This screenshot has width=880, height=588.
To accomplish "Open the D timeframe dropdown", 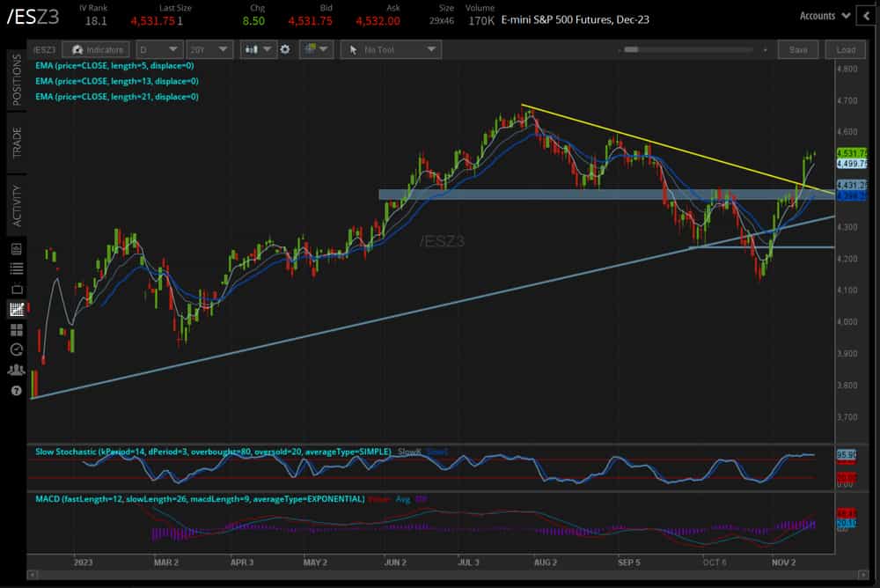I will [158, 49].
